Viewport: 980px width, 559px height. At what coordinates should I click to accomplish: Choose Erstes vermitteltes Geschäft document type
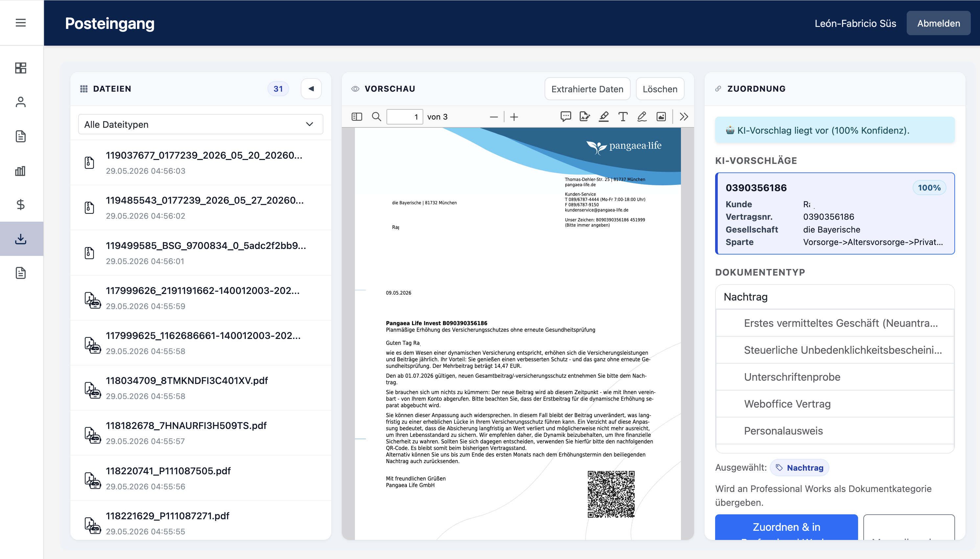[x=835, y=323]
